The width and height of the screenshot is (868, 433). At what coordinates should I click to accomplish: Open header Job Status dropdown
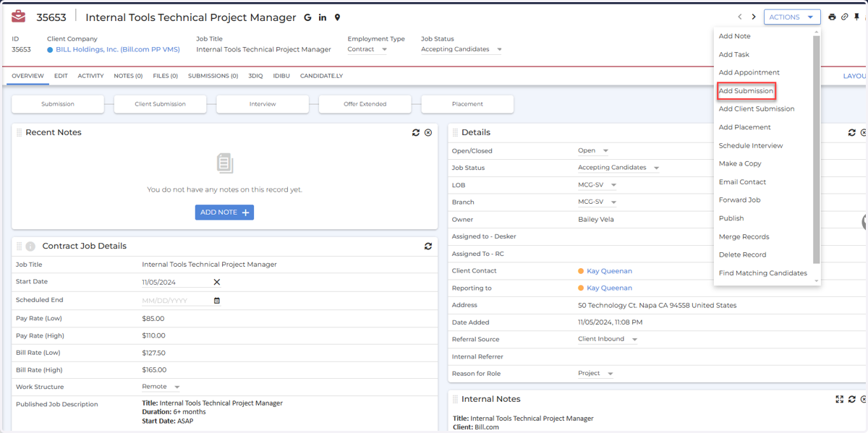point(461,49)
